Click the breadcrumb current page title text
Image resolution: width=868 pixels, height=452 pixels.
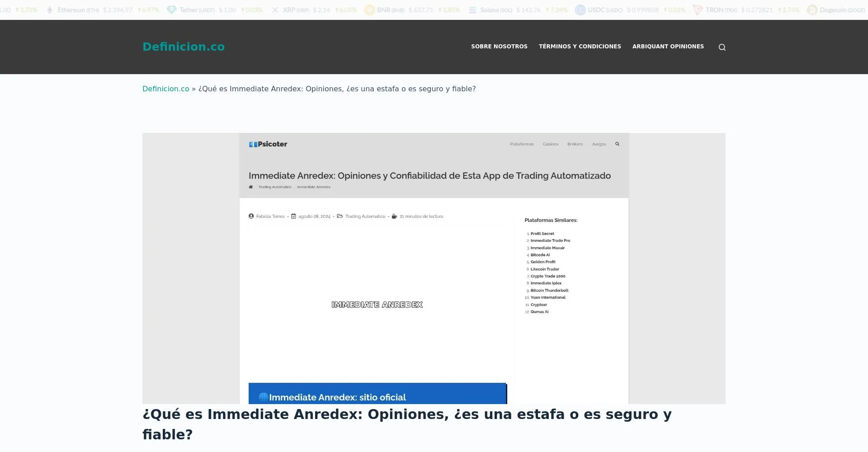tap(337, 89)
